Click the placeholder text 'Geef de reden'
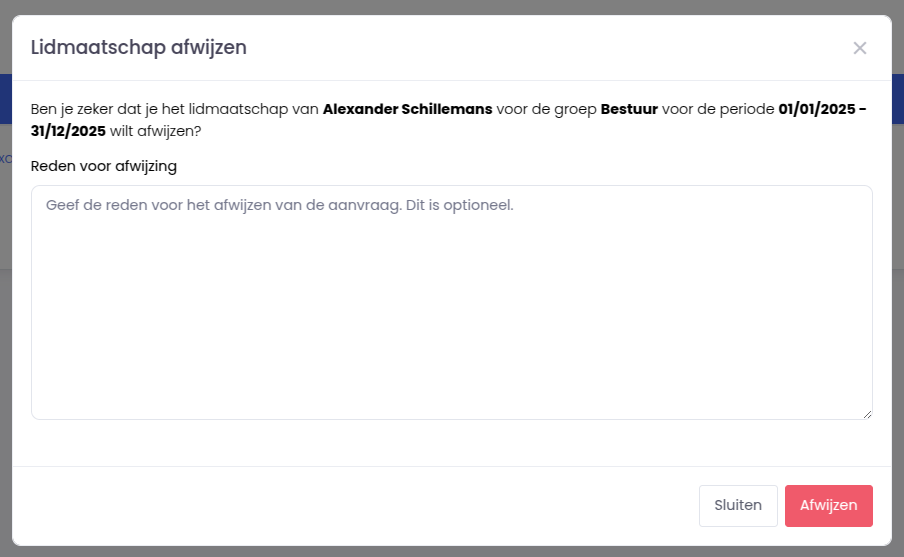This screenshot has height=557, width=904. (96, 205)
